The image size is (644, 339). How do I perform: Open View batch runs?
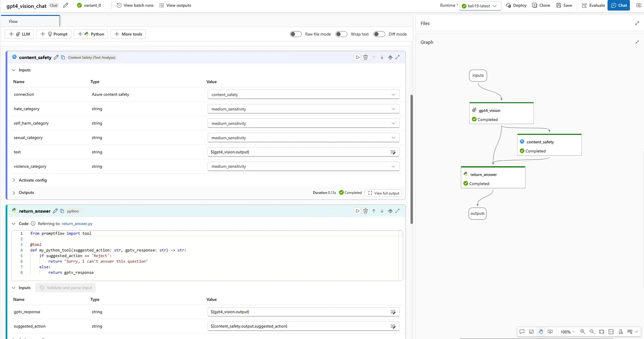tap(135, 6)
